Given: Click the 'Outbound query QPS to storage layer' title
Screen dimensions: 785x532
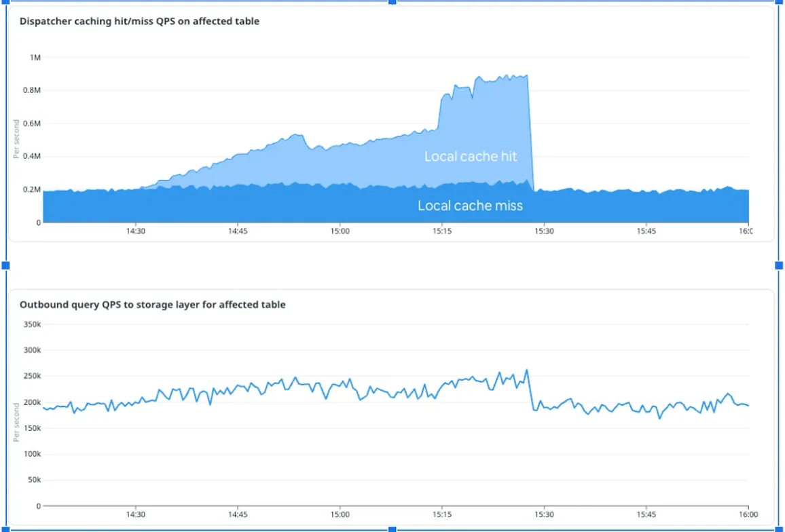Looking at the screenshot, I should pyautogui.click(x=152, y=304).
